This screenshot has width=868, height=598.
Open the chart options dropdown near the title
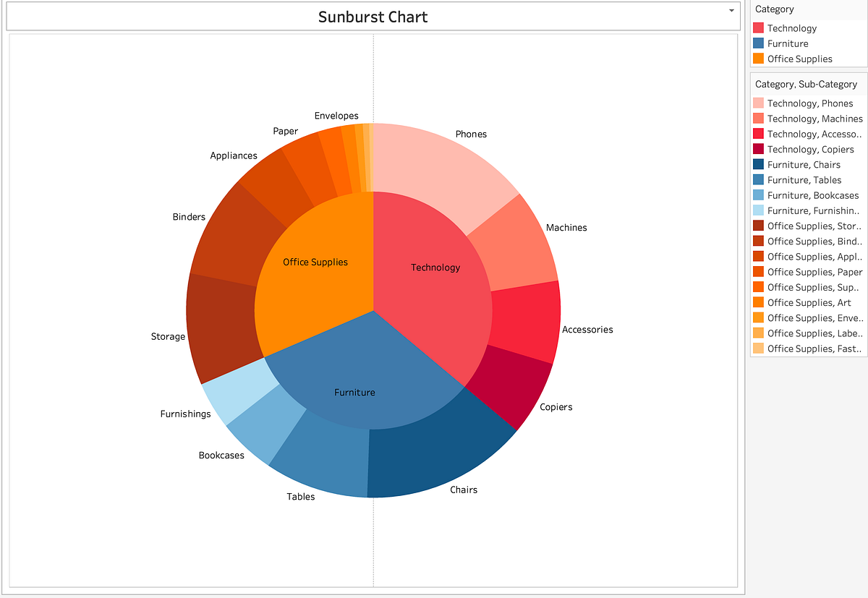pos(731,11)
